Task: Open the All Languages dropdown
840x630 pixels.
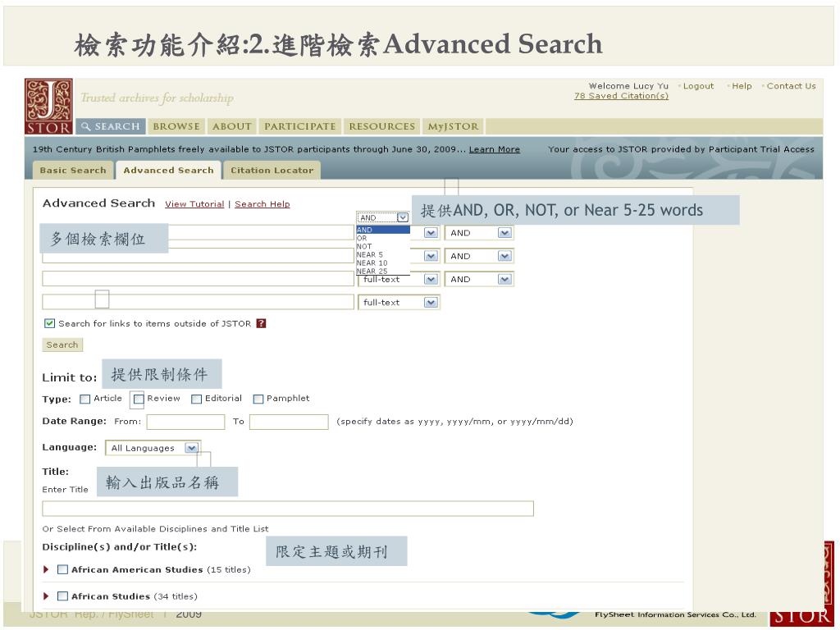Action: [x=153, y=448]
